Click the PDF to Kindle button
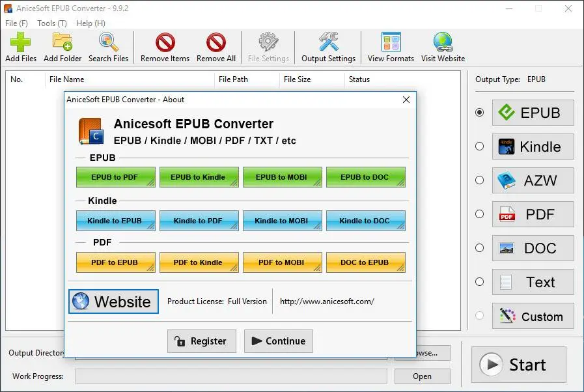This screenshot has height=392, width=584. 199,262
